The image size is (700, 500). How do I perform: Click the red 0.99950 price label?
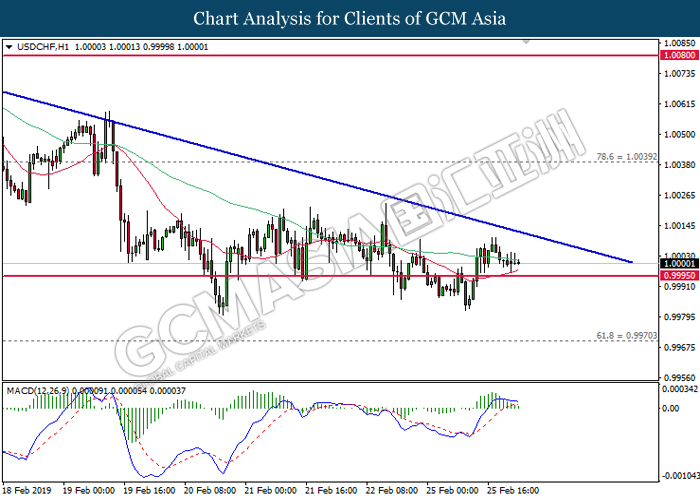[679, 275]
